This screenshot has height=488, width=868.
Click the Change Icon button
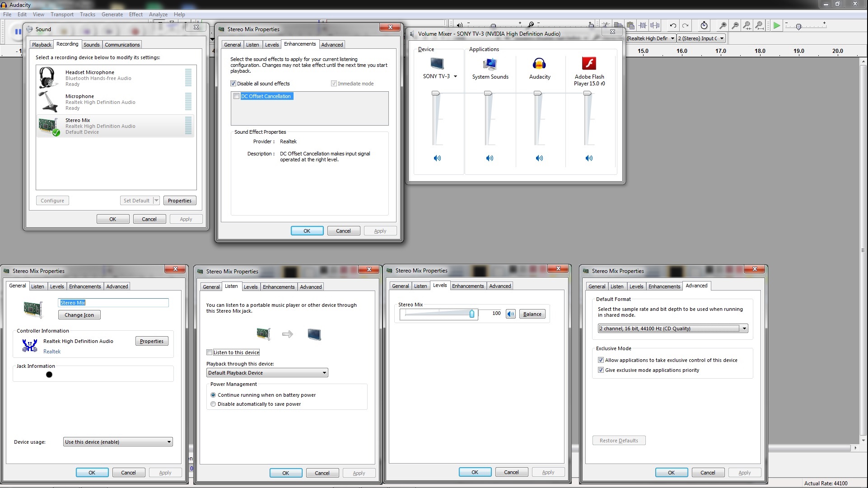pyautogui.click(x=79, y=315)
